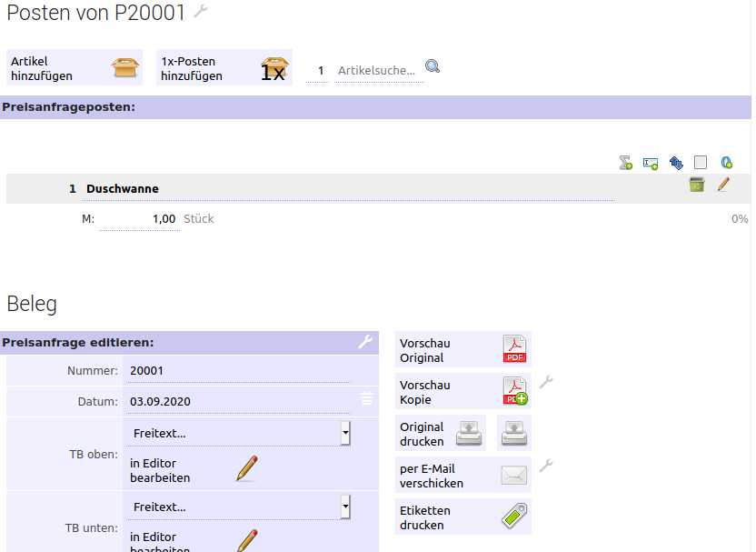Click the magnifier article search icon

click(433, 66)
